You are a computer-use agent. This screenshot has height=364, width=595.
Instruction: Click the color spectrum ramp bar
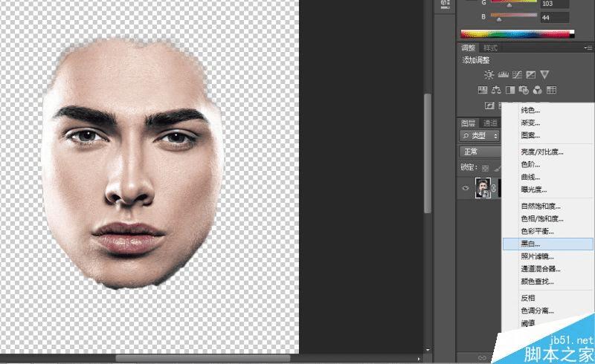[518, 33]
